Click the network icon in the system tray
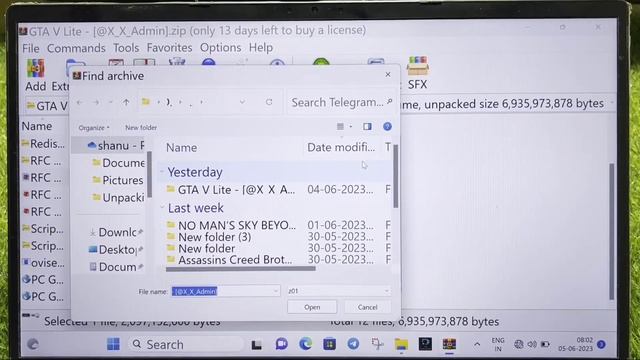This screenshot has height=360, width=640. coord(518,344)
